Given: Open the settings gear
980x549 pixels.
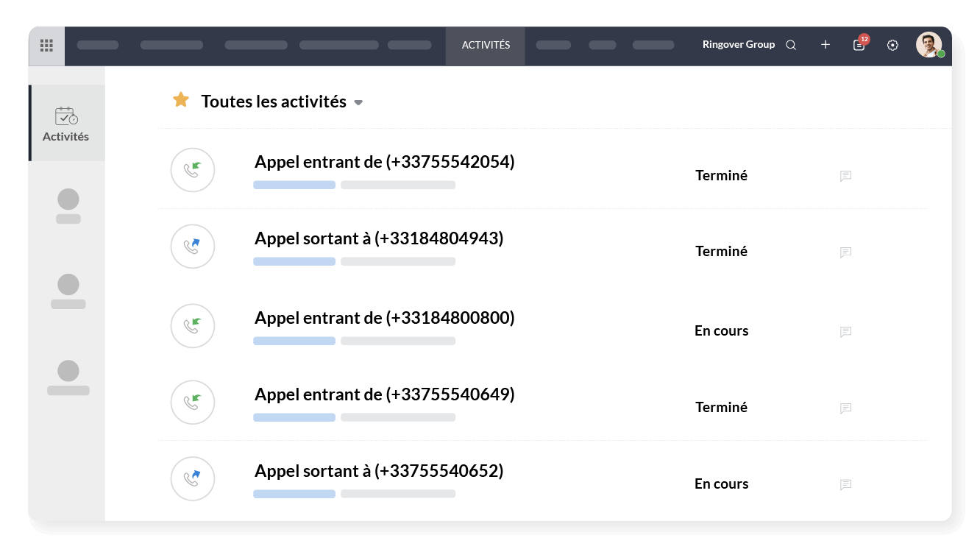Looking at the screenshot, I should pos(892,45).
